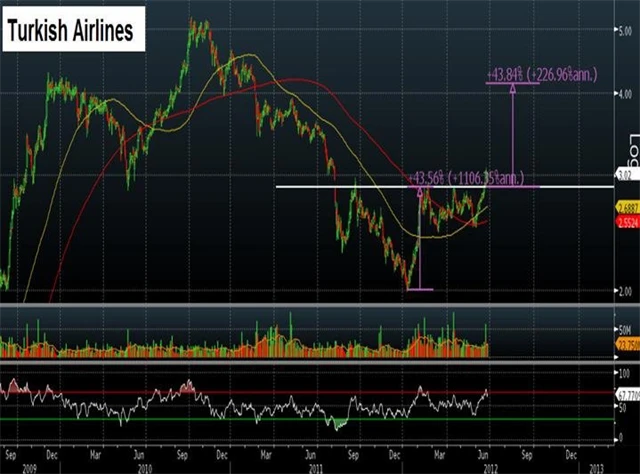Click the yellow 2.6887 moving average tag

click(625, 205)
